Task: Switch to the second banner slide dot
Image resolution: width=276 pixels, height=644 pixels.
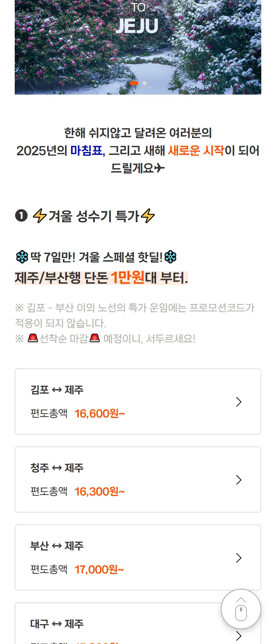Action: tap(145, 83)
